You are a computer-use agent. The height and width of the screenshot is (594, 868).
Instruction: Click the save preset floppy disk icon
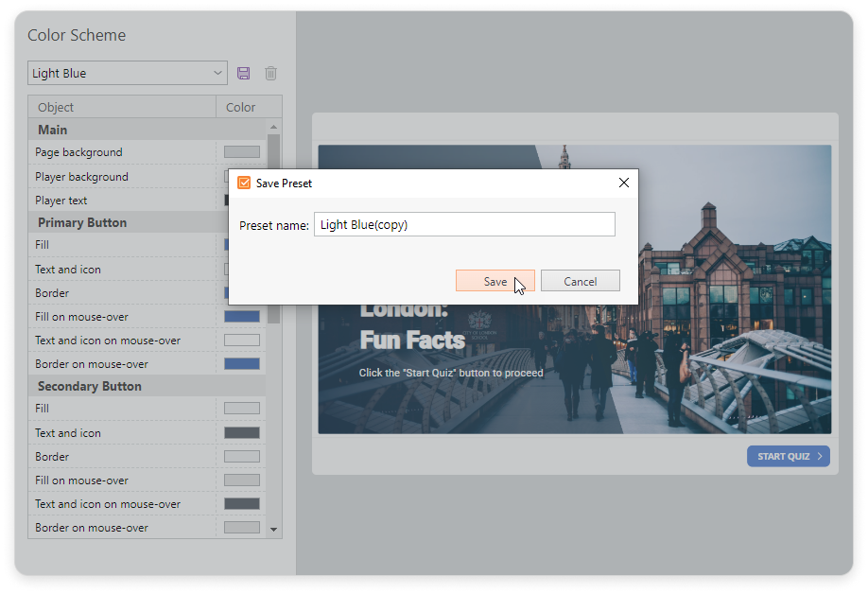[244, 73]
